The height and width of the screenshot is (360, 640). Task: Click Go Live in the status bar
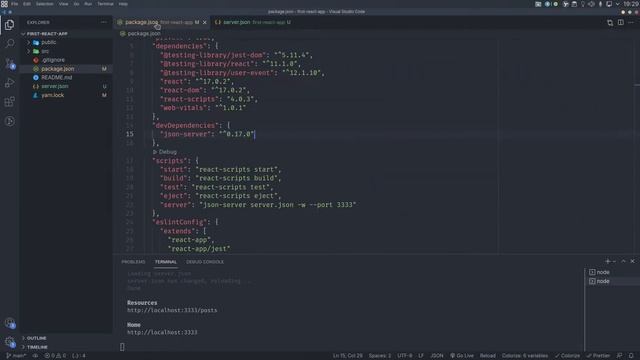(x=462, y=356)
